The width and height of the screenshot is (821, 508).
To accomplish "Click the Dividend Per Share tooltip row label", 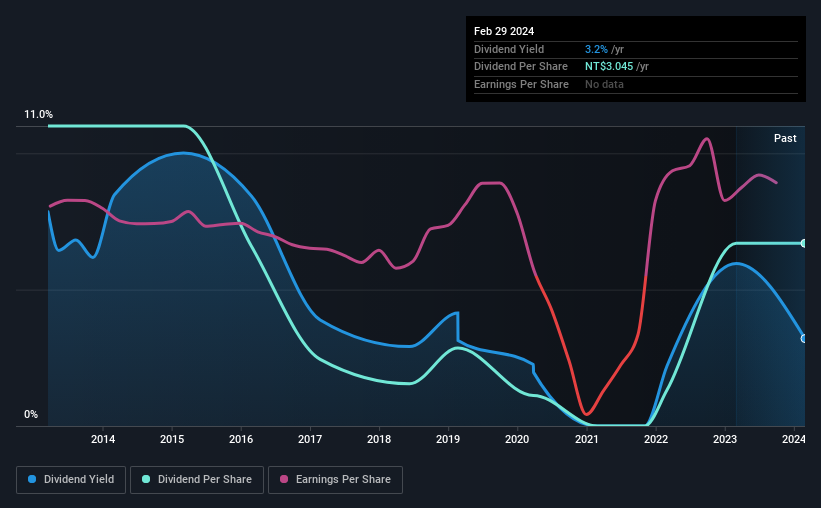I will tap(520, 67).
